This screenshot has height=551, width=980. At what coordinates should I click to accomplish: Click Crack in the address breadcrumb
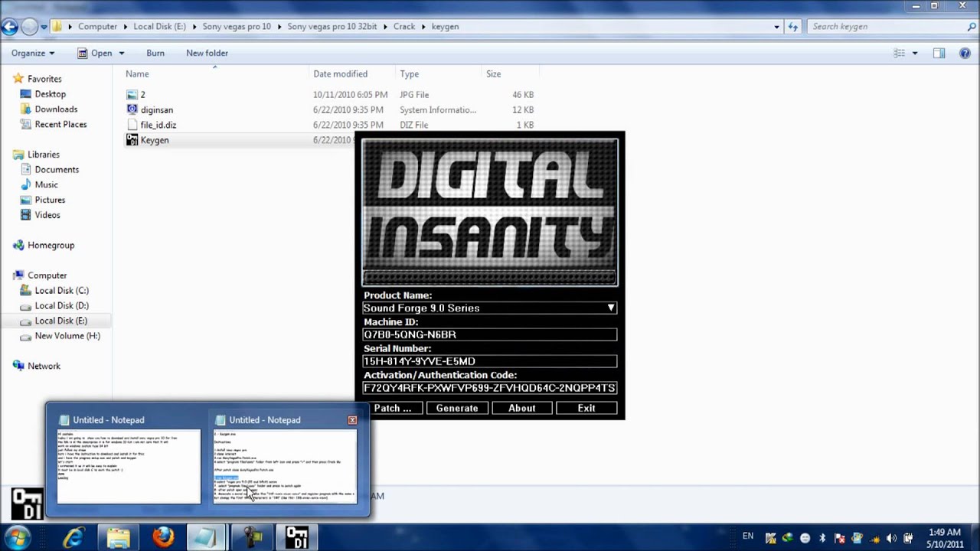click(x=404, y=27)
